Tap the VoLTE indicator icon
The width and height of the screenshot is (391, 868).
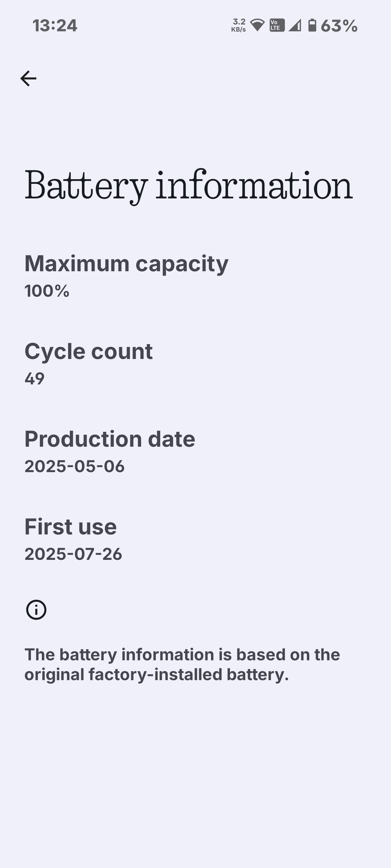click(x=276, y=25)
